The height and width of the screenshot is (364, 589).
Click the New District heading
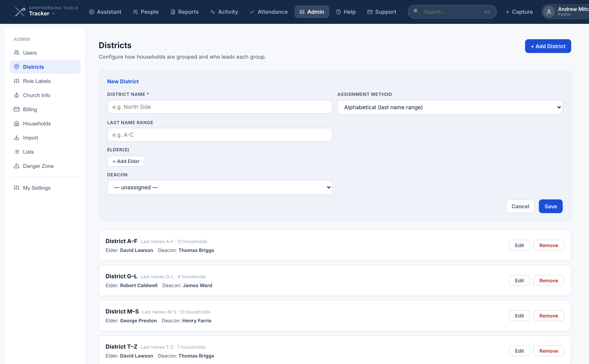click(123, 81)
